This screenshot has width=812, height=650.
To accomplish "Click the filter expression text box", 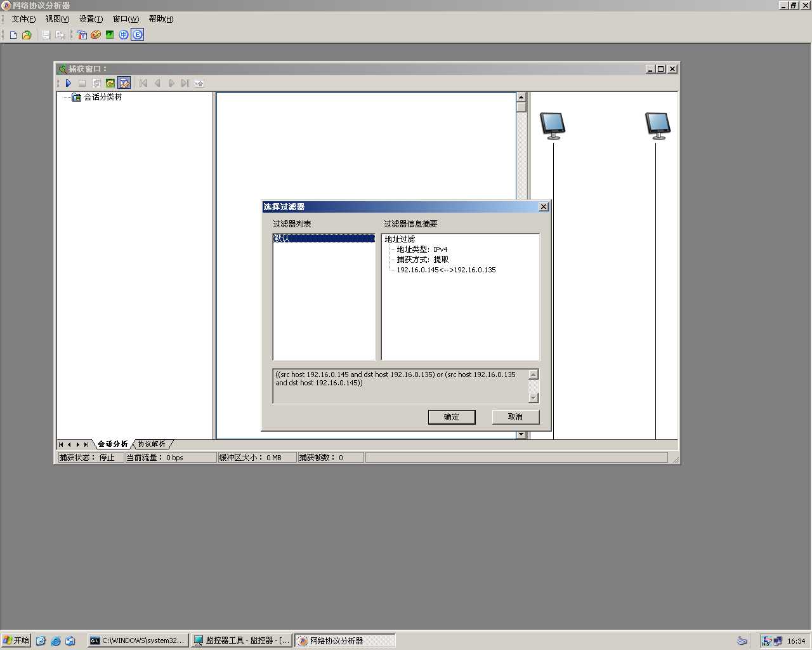I will [x=400, y=386].
